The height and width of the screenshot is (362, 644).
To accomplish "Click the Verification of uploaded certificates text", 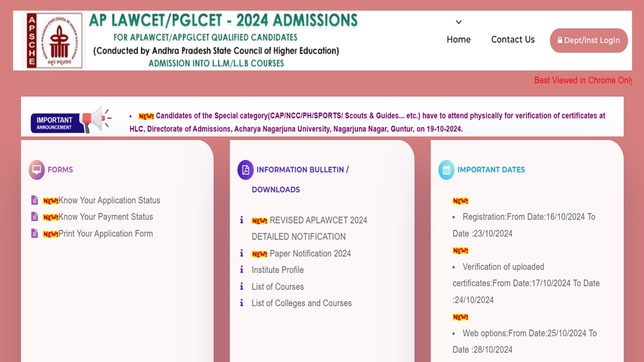I will click(526, 283).
